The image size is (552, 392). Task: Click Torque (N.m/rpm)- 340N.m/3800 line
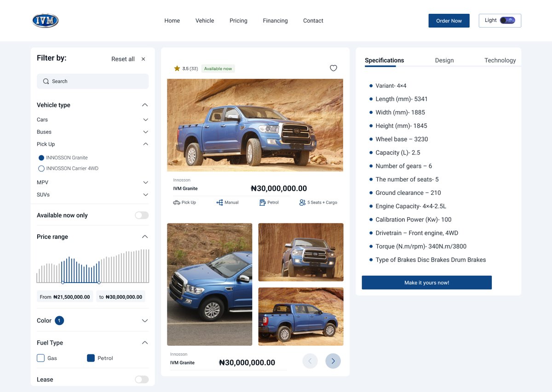pyautogui.click(x=421, y=246)
